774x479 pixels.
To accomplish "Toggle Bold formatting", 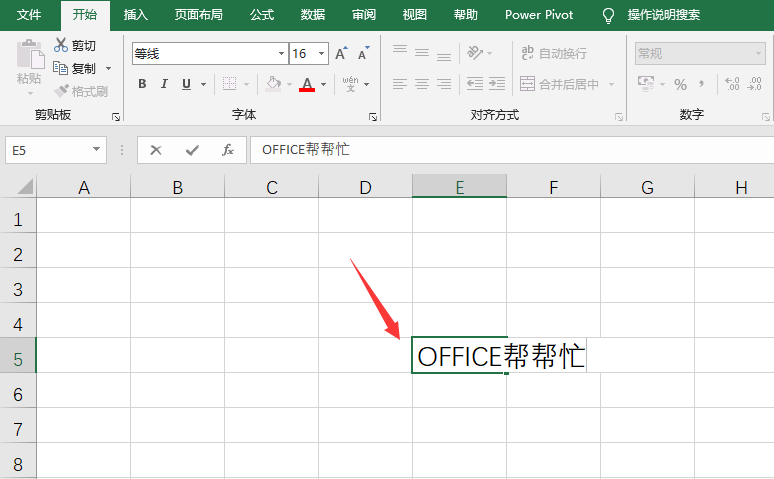I will (142, 84).
